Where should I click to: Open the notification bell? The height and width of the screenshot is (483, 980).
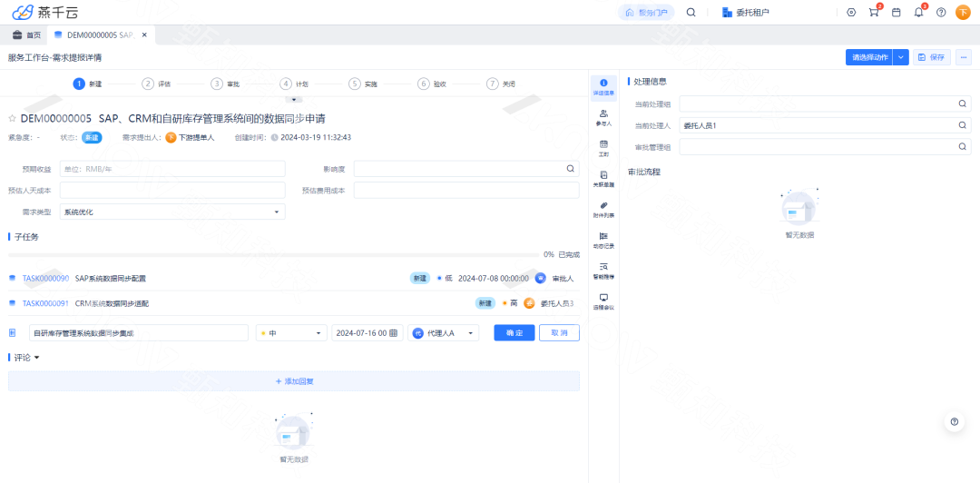point(918,13)
